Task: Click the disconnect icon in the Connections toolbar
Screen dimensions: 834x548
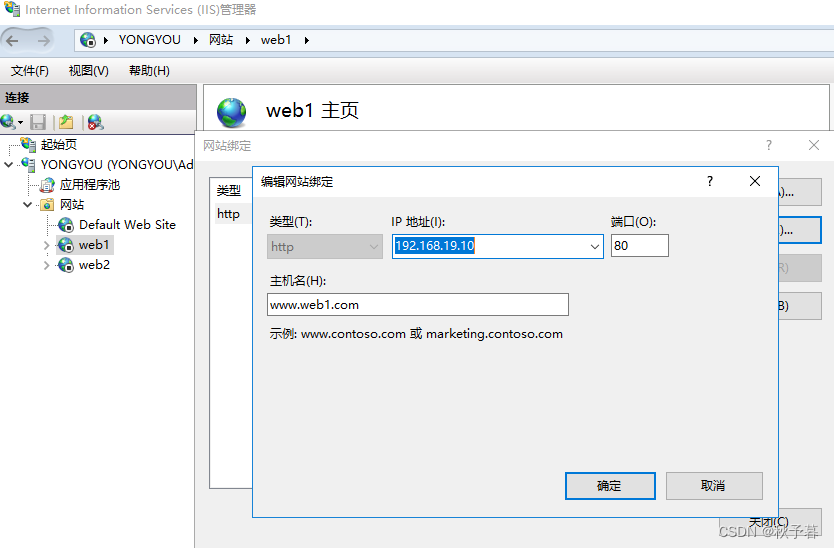Action: (x=95, y=122)
